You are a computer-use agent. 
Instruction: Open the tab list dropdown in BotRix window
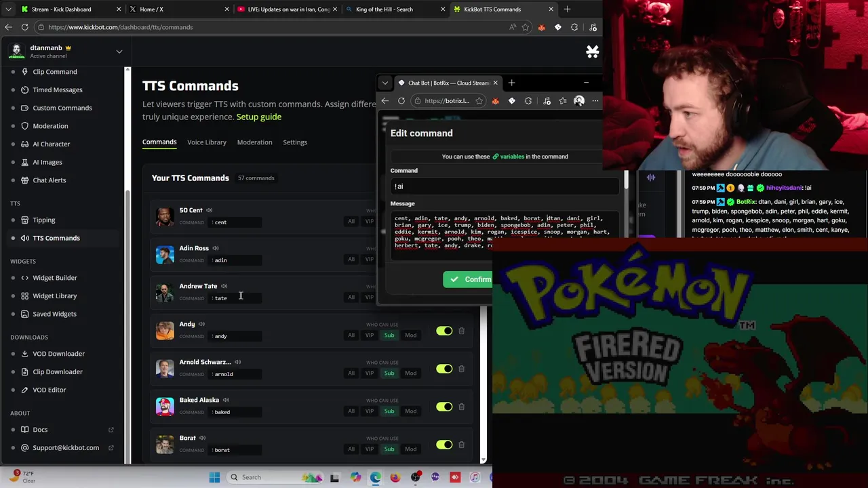coord(385,83)
